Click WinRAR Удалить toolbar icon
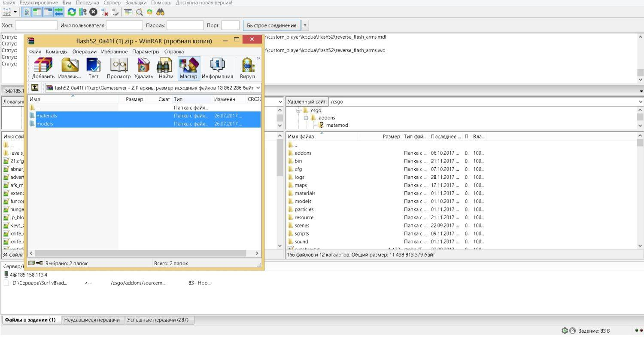The width and height of the screenshot is (644, 337). coord(143,68)
